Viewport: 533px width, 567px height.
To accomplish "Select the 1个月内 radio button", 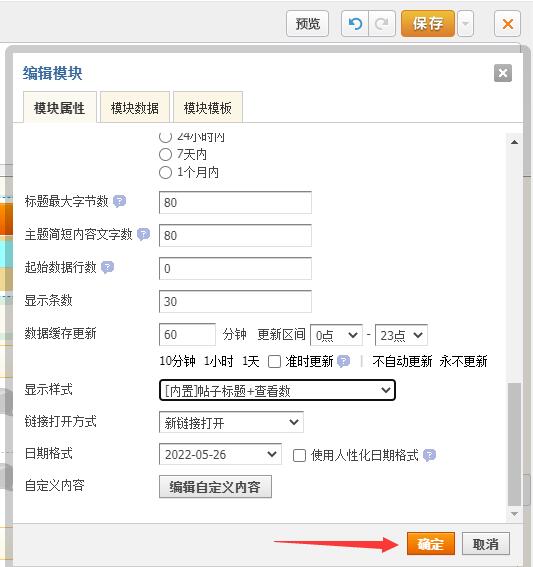I will [x=165, y=172].
